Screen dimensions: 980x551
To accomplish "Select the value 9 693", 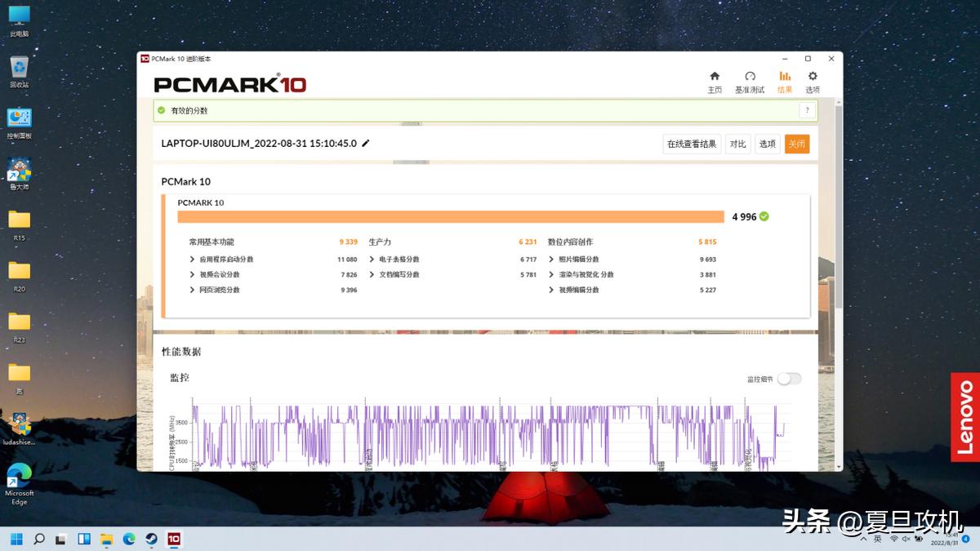I will tap(708, 260).
